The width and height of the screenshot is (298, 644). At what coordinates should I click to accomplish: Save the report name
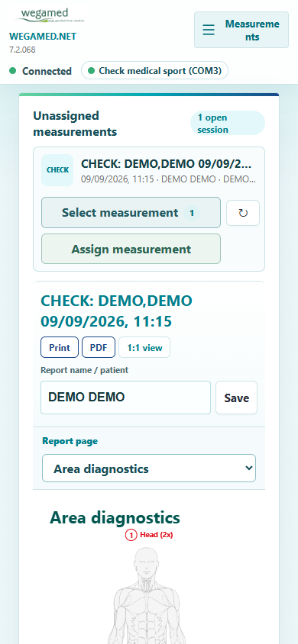(236, 398)
